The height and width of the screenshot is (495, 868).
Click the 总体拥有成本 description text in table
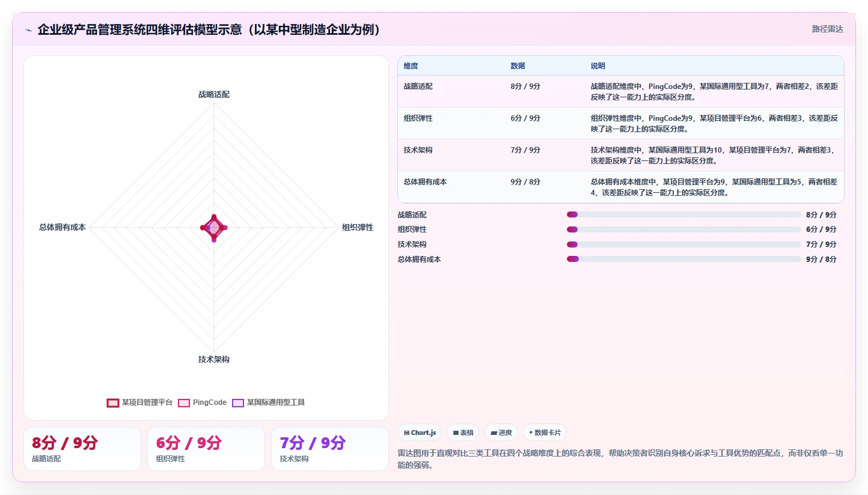point(714,187)
